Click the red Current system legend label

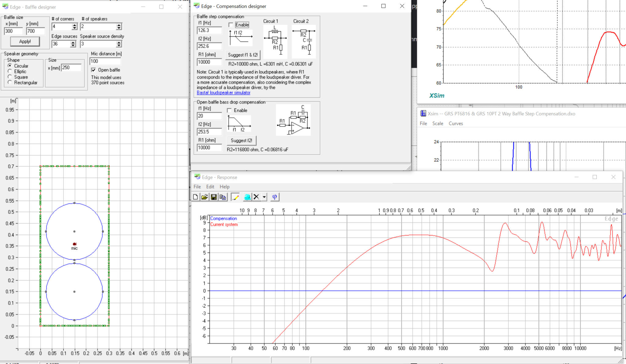[224, 224]
